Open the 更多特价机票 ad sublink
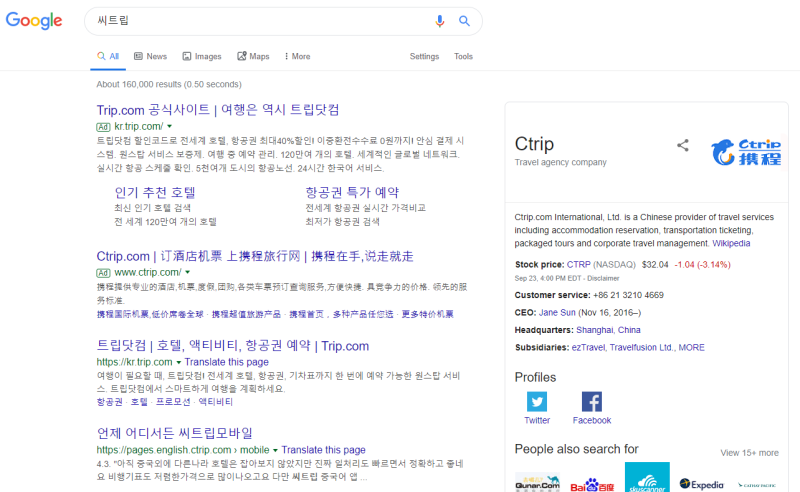 (x=427, y=314)
